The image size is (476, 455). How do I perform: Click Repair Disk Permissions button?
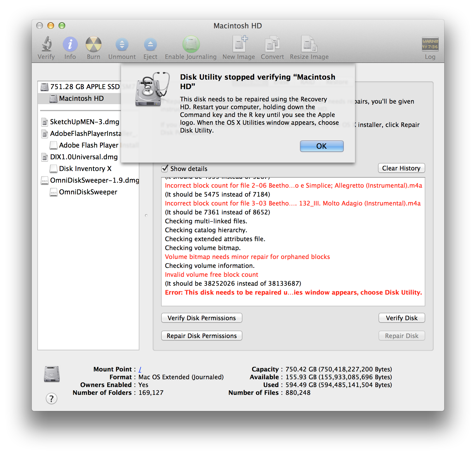click(201, 336)
